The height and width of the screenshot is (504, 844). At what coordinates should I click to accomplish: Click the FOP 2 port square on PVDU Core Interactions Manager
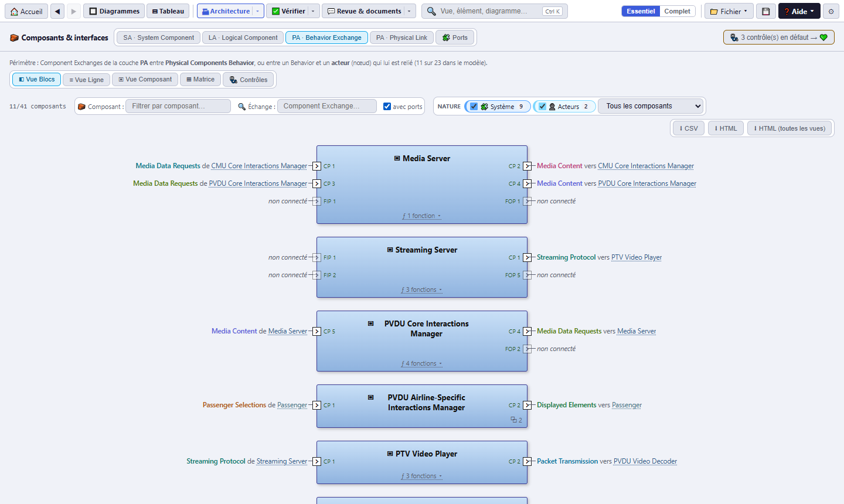[527, 349]
